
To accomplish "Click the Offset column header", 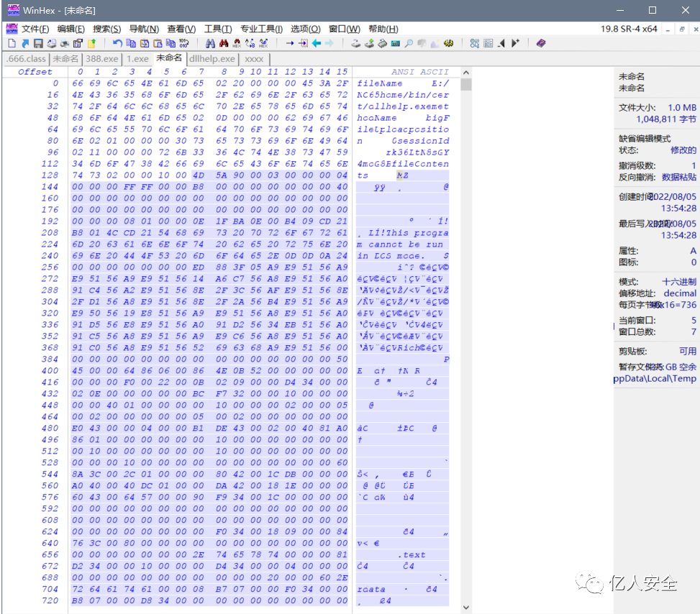I will click(35, 72).
